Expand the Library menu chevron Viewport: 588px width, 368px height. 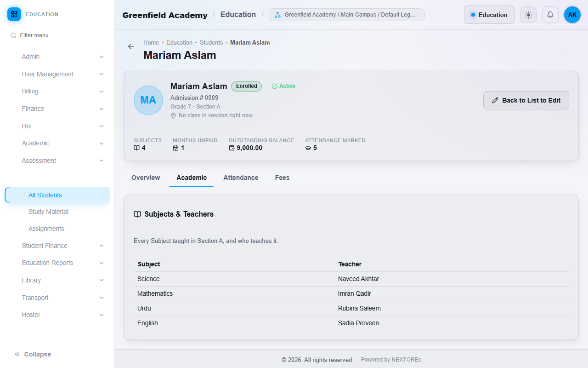102,280
